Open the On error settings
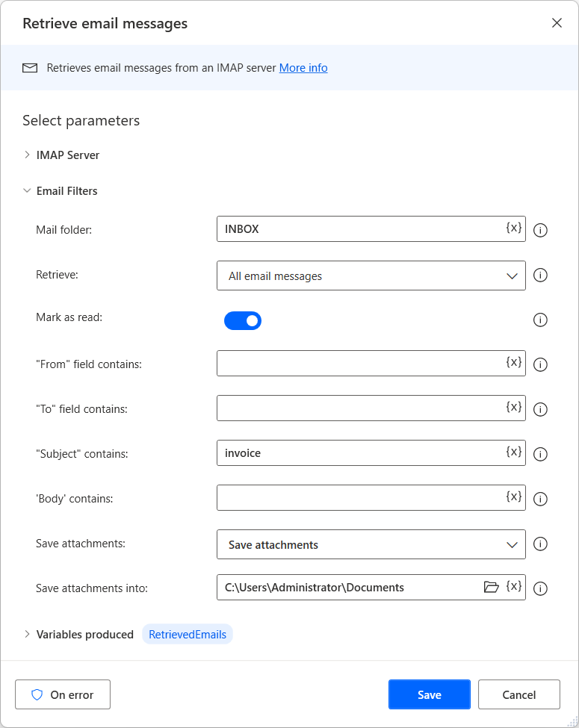 tap(63, 694)
